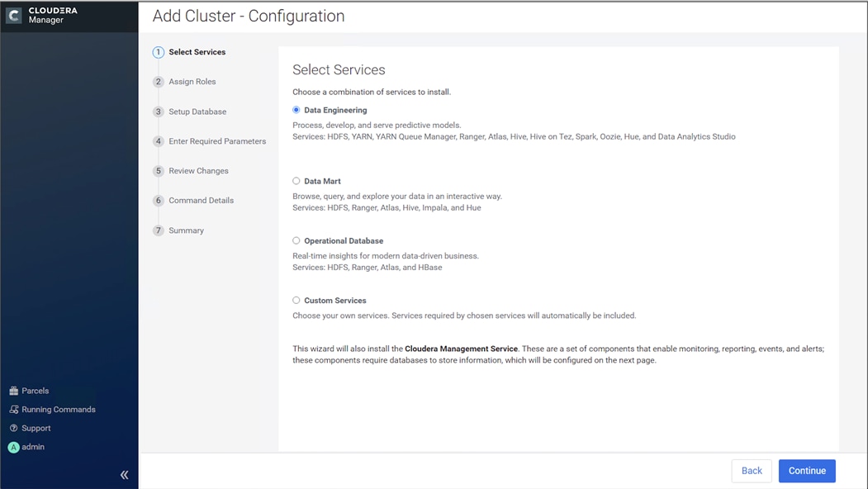Viewport: 868px width, 489px height.
Task: Click 'Choose a combination of services to install' text
Action: [x=372, y=92]
